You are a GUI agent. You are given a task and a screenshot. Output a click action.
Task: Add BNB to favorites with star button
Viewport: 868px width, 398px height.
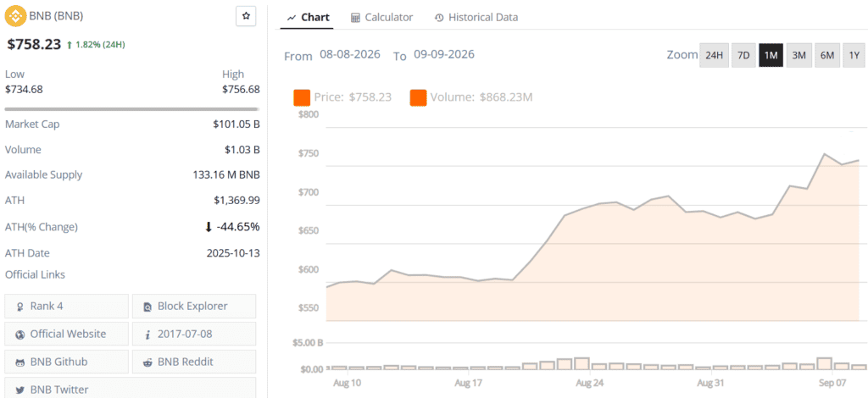(x=246, y=16)
